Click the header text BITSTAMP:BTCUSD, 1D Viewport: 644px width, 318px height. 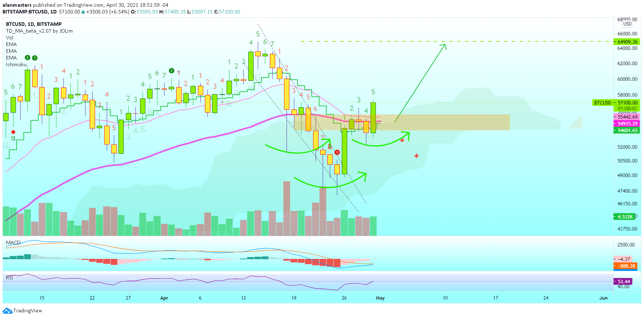pos(29,12)
